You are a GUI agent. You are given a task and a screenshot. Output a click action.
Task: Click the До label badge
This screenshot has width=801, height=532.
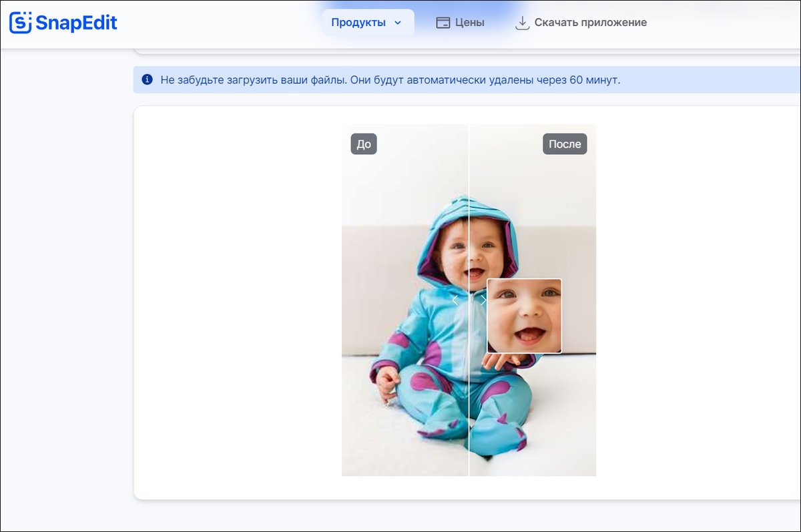364,144
